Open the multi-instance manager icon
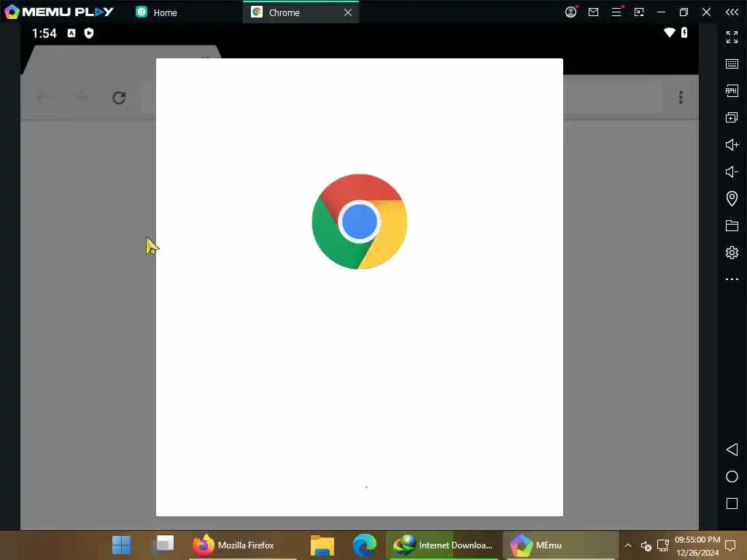The width and height of the screenshot is (747, 560). click(732, 117)
